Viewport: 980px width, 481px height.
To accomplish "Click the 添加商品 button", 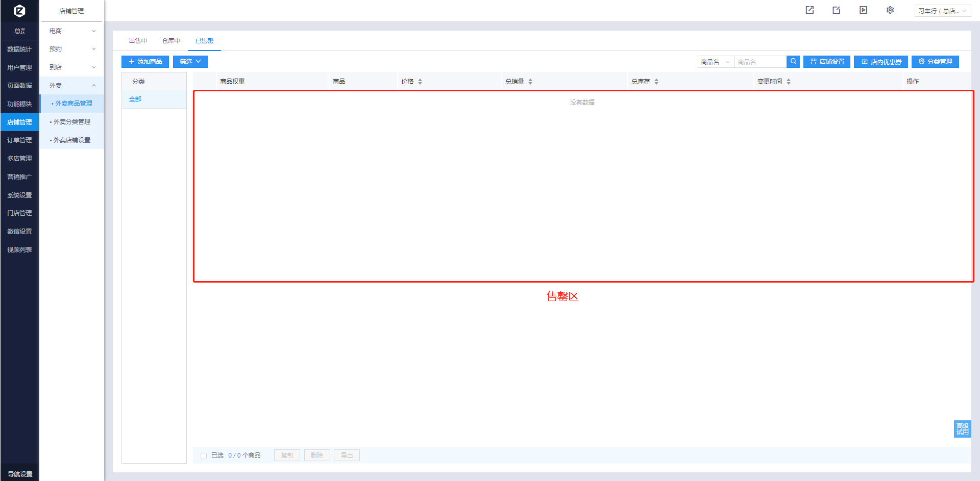I will click(145, 62).
